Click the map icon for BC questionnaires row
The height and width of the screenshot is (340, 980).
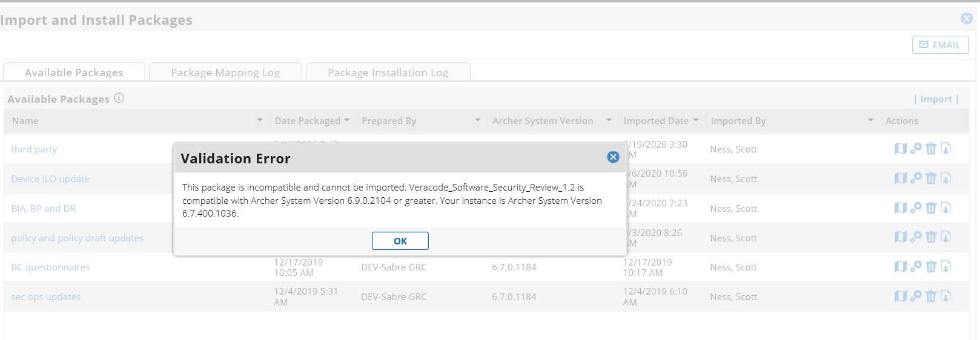[x=901, y=267]
